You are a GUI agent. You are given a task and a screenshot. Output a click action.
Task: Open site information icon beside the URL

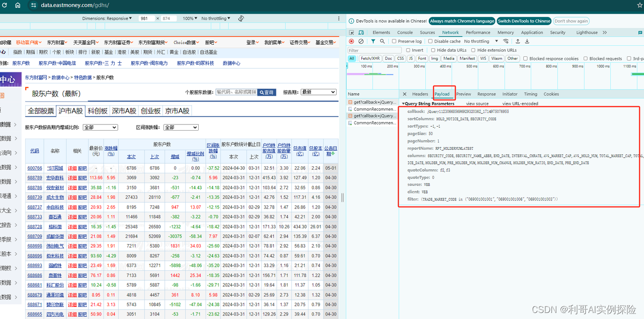pos(34,5)
